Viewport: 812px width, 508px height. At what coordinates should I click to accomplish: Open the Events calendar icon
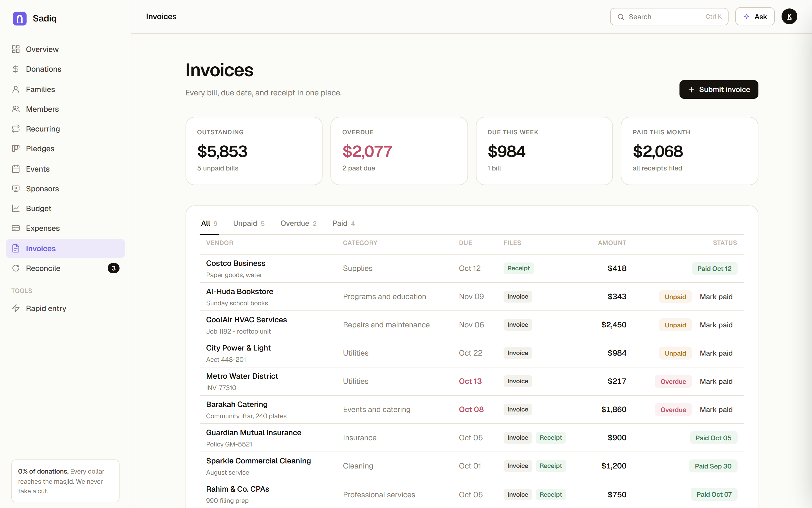[16, 169]
